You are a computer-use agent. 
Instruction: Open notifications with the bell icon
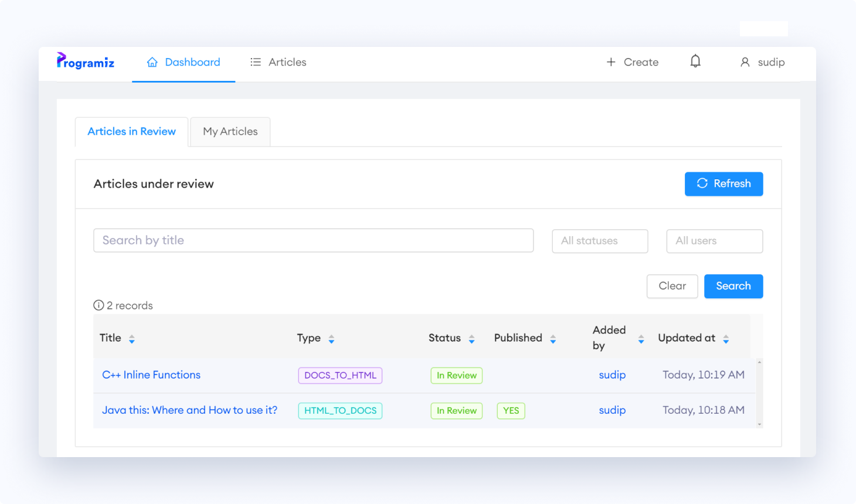695,61
